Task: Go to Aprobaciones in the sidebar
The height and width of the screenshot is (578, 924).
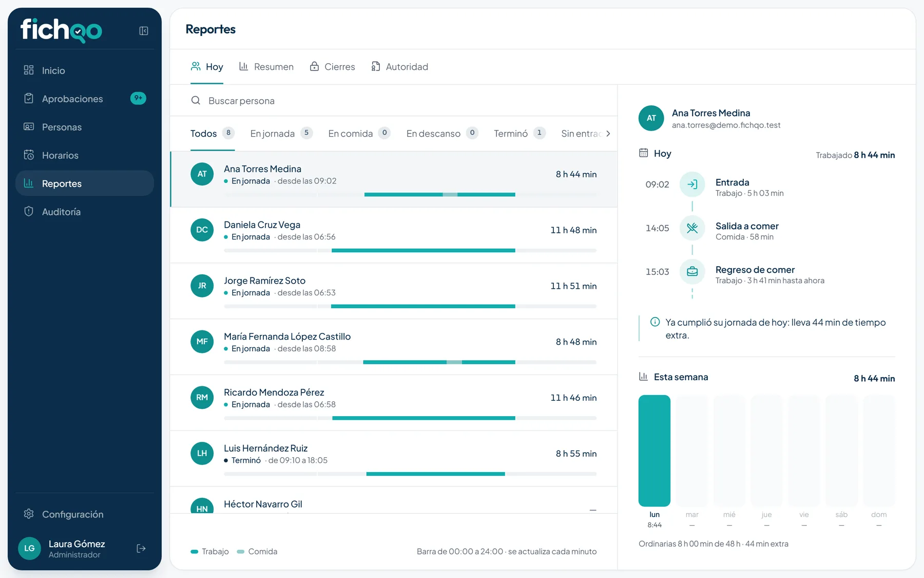Action: pos(85,99)
